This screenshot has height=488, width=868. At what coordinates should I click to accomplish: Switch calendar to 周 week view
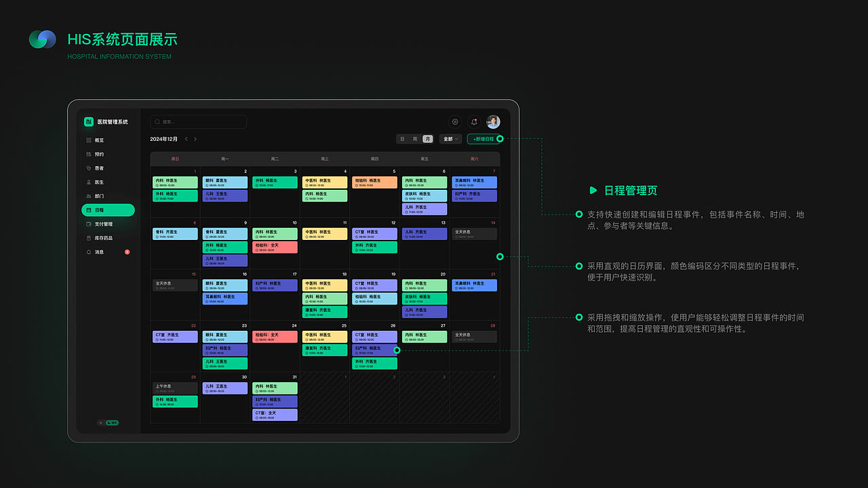pyautogui.click(x=416, y=138)
